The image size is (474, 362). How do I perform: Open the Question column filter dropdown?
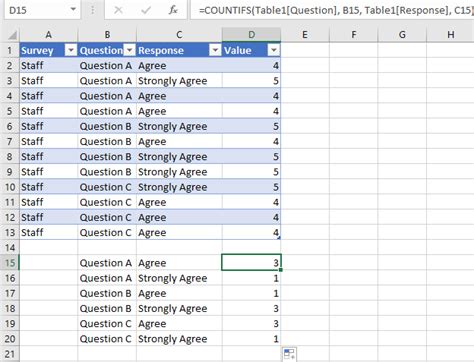130,50
